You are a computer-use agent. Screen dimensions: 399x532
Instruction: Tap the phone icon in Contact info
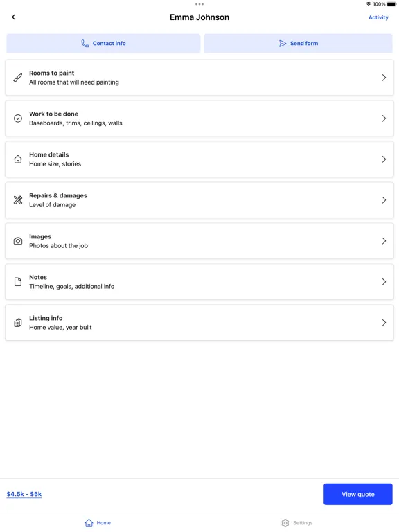click(x=85, y=44)
